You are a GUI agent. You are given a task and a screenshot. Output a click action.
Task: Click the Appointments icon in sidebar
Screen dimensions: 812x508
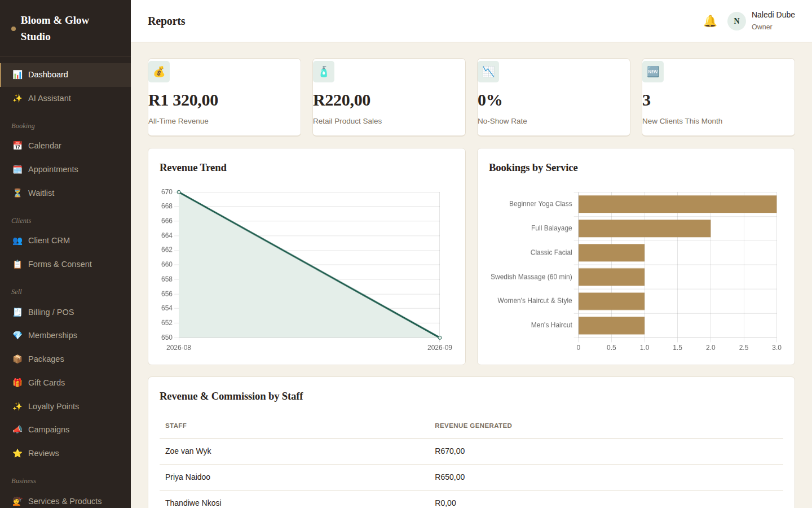tap(17, 169)
